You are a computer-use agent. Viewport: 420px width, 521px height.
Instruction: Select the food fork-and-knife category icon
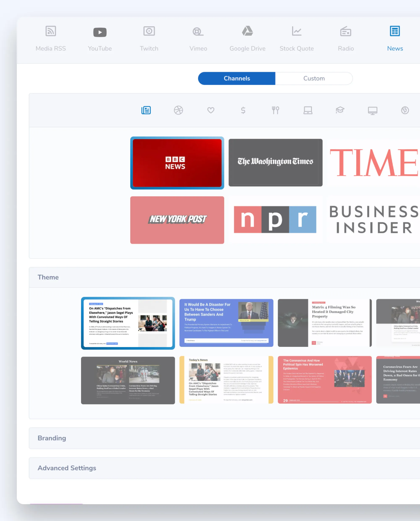click(275, 110)
